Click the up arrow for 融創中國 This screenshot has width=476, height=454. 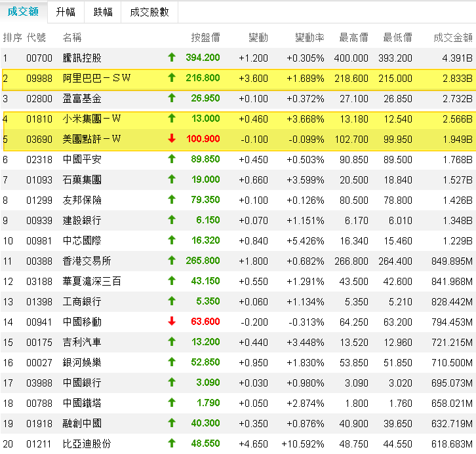(x=172, y=423)
